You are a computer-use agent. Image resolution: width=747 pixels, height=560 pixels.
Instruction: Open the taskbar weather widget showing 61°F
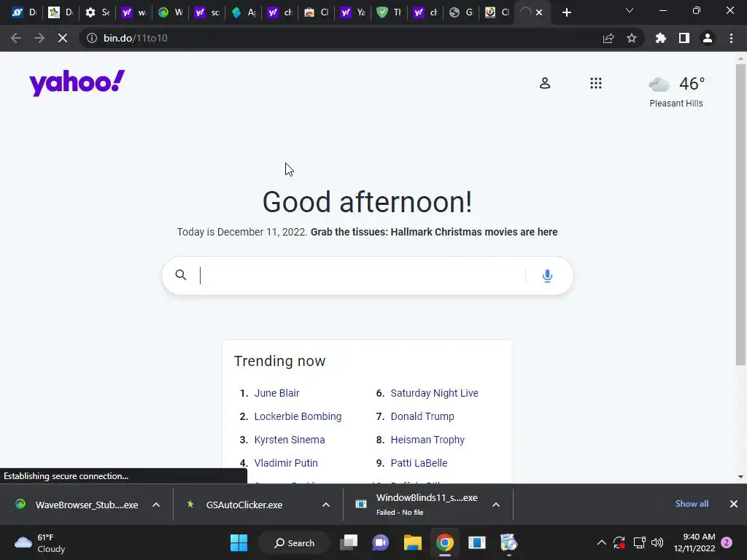(40, 542)
